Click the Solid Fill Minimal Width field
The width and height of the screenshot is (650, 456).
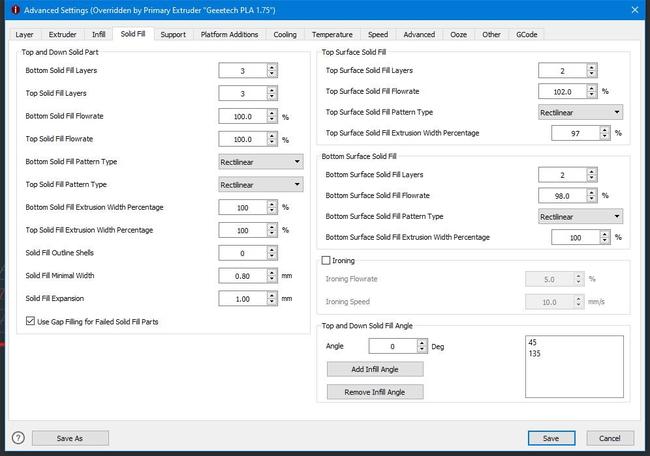point(241,276)
